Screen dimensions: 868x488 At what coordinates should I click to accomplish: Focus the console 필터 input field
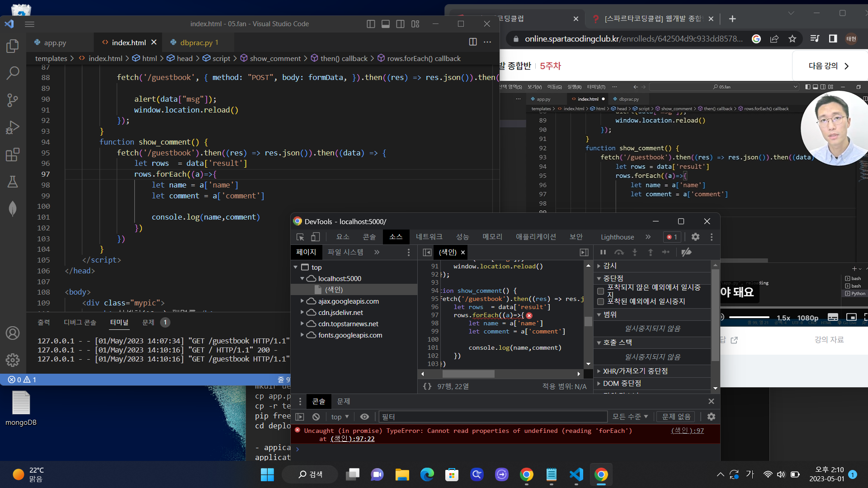click(x=493, y=417)
